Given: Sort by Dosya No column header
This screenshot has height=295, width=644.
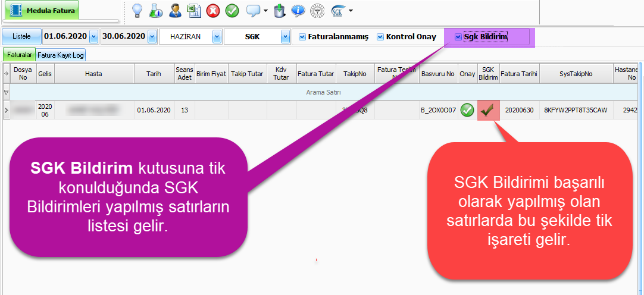Looking at the screenshot, I should pyautogui.click(x=23, y=74).
